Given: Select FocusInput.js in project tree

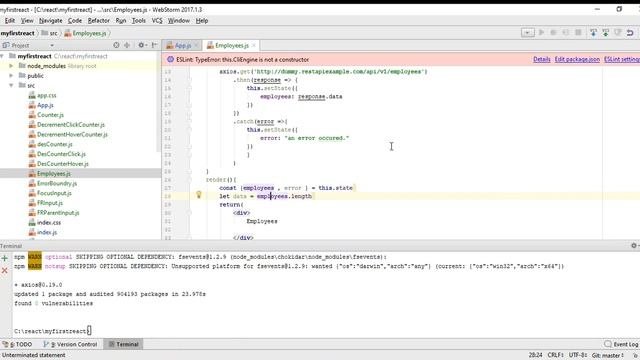Looking at the screenshot, I should pos(54,193).
